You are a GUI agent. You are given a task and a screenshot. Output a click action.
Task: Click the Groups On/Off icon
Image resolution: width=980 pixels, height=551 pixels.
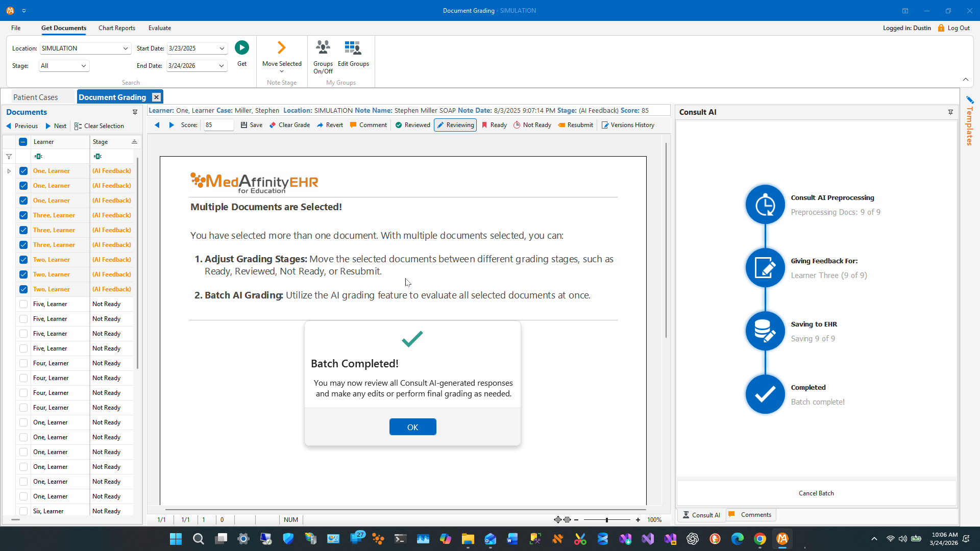(x=323, y=48)
